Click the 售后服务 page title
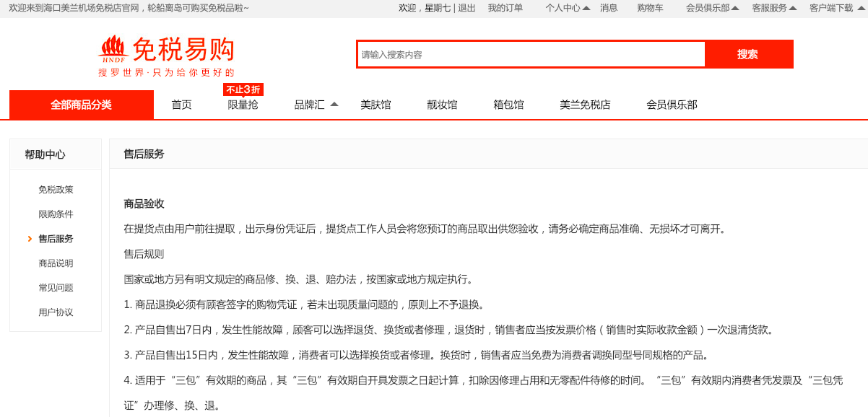 [x=144, y=154]
